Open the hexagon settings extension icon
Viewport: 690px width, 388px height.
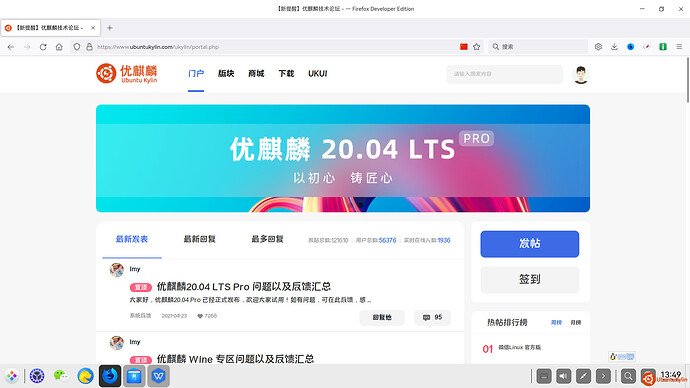(598, 47)
